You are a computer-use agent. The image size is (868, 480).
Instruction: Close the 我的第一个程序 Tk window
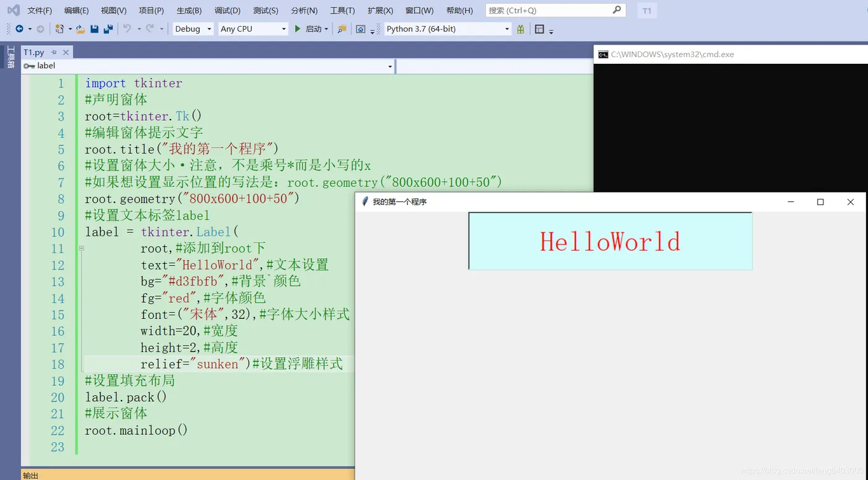[x=850, y=202]
